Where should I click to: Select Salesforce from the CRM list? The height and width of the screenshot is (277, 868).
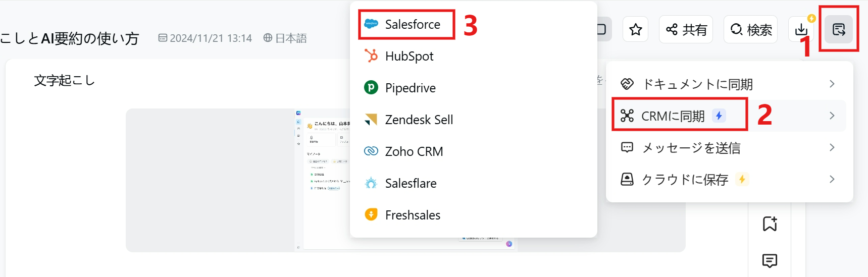[474, 24]
